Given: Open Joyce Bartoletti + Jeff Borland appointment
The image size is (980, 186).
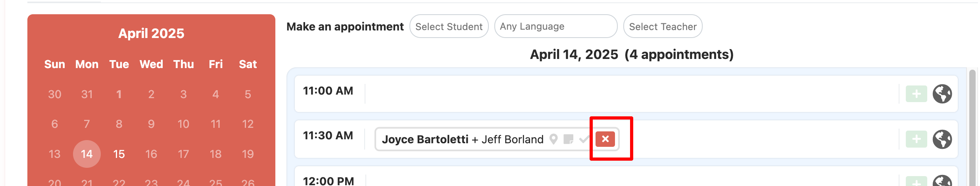Looking at the screenshot, I should click(462, 139).
